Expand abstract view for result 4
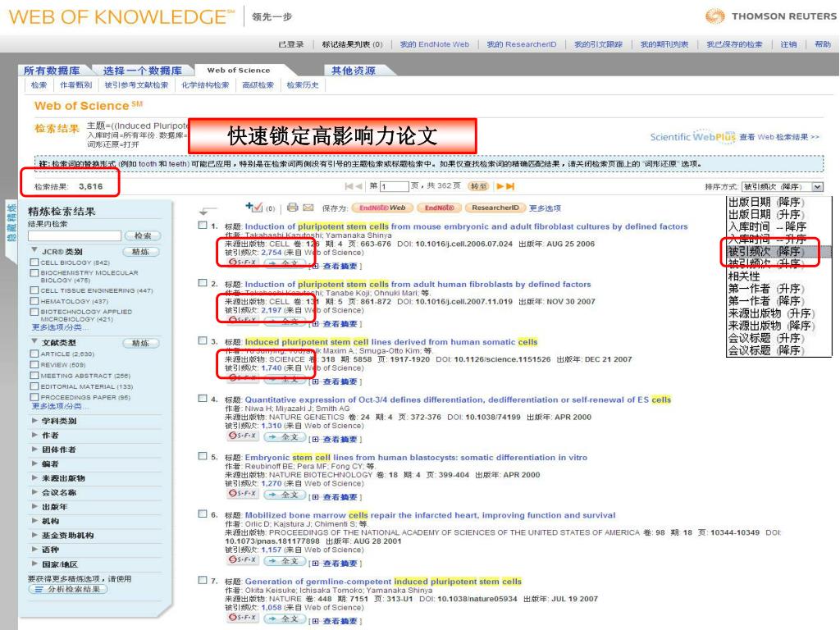Image resolution: width=840 pixels, height=630 pixels. 336,440
